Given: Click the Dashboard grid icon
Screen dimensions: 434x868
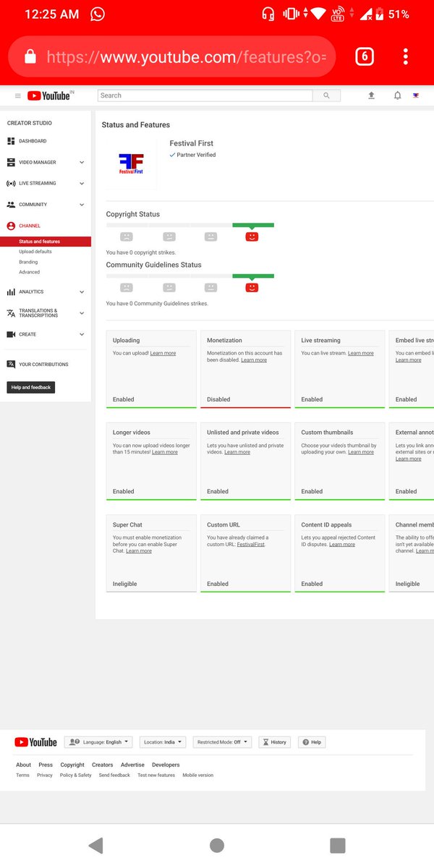Looking at the screenshot, I should [11, 141].
